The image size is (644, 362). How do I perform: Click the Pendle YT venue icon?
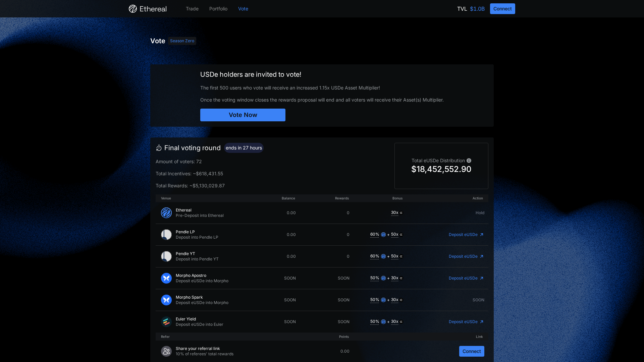click(166, 256)
